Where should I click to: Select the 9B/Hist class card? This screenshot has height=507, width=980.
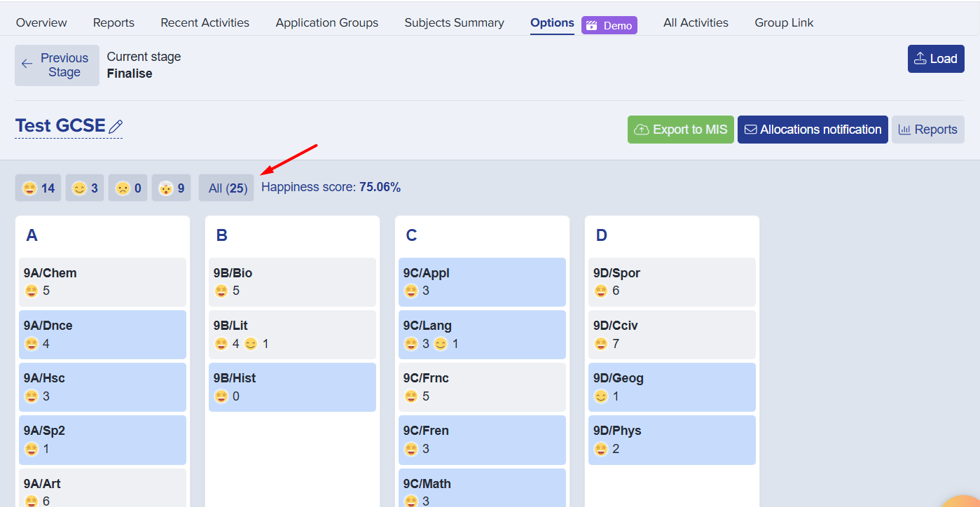[292, 387]
